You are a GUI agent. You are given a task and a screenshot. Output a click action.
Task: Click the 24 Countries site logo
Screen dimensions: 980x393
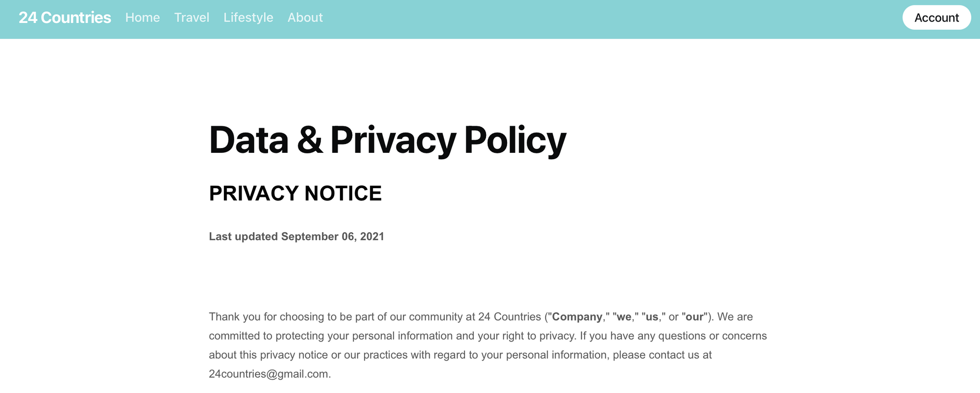pos(65,18)
